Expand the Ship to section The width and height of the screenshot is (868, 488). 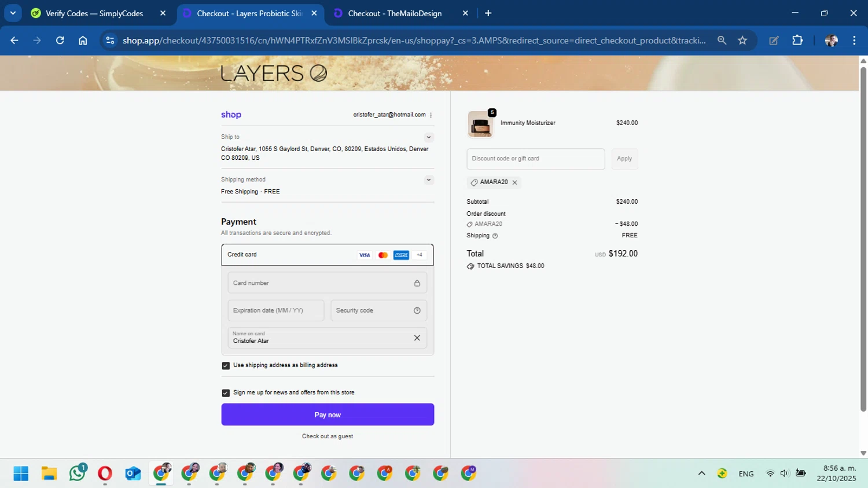(429, 137)
